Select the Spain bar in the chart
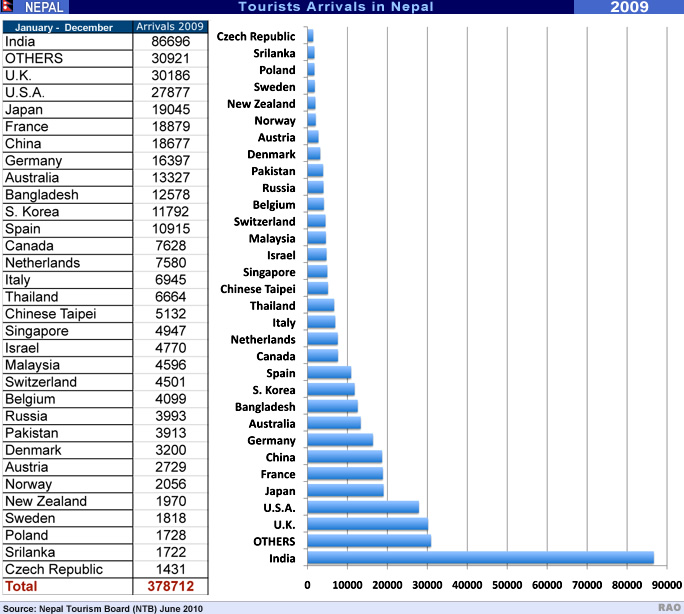The width and height of the screenshot is (684, 614). [x=329, y=372]
